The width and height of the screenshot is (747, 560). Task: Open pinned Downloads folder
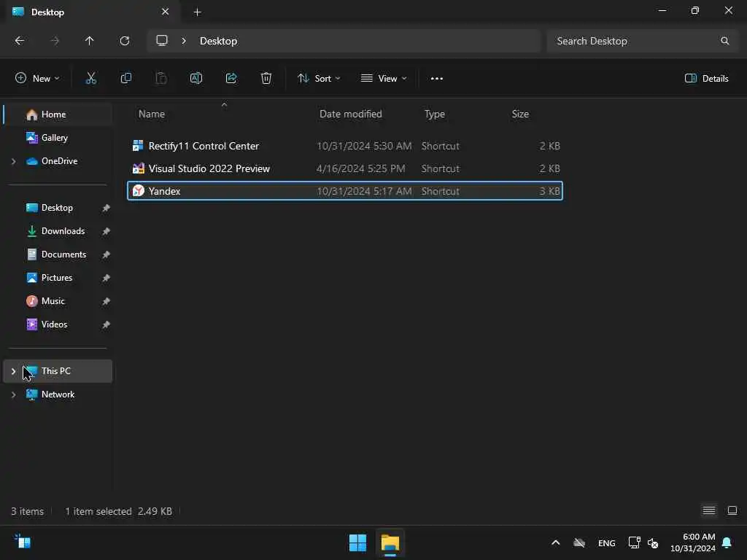coord(58,231)
